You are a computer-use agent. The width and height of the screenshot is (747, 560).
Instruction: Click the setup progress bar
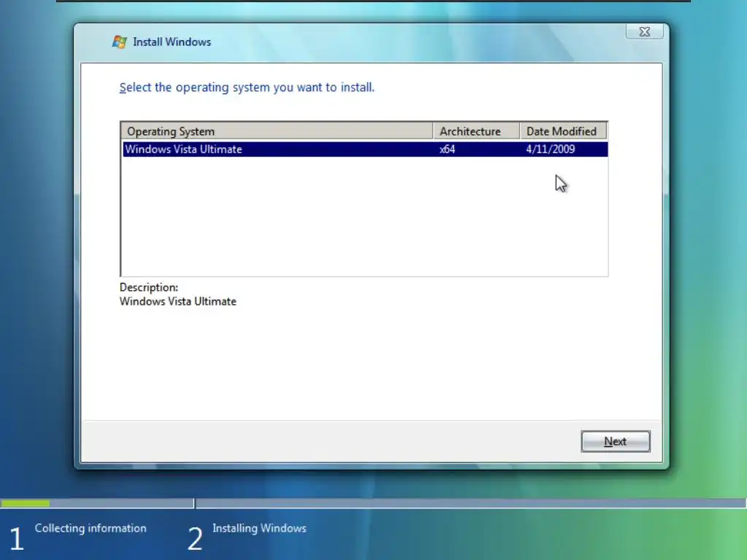373,503
